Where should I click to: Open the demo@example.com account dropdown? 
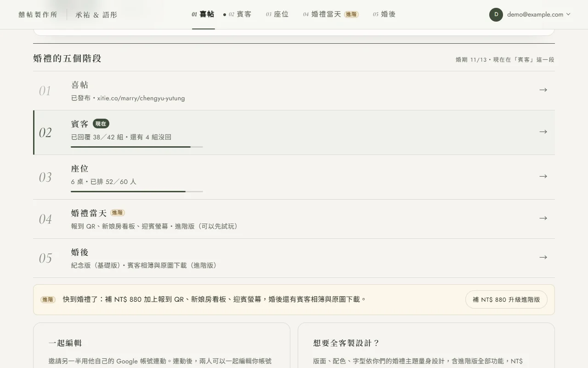click(530, 14)
